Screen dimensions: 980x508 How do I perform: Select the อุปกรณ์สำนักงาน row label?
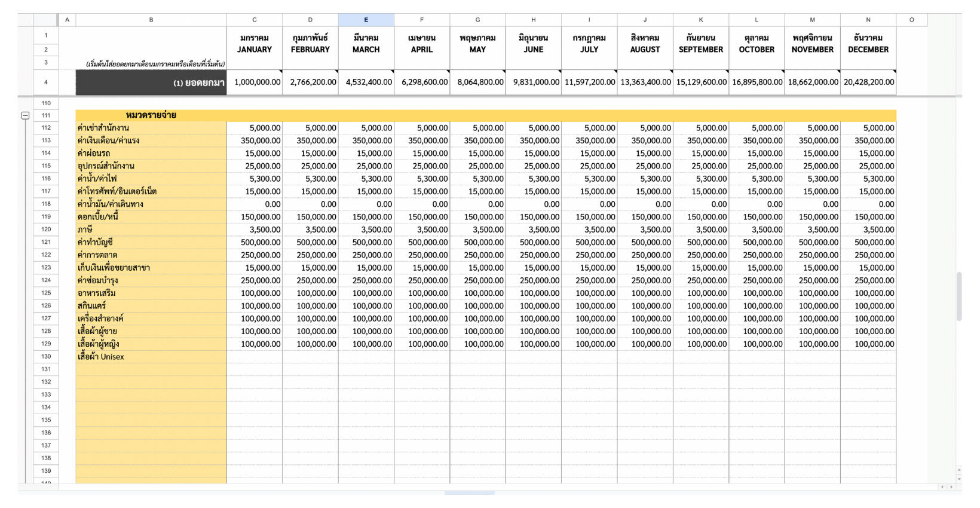click(x=151, y=166)
